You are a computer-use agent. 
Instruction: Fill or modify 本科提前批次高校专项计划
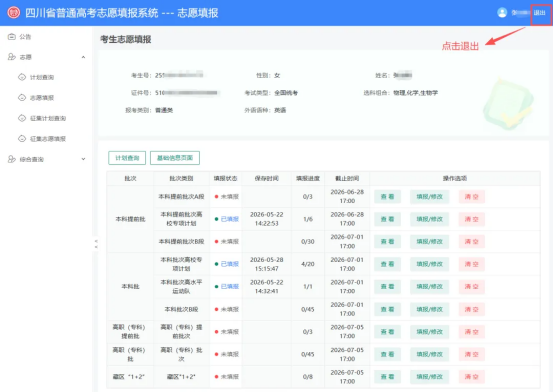[429, 219]
